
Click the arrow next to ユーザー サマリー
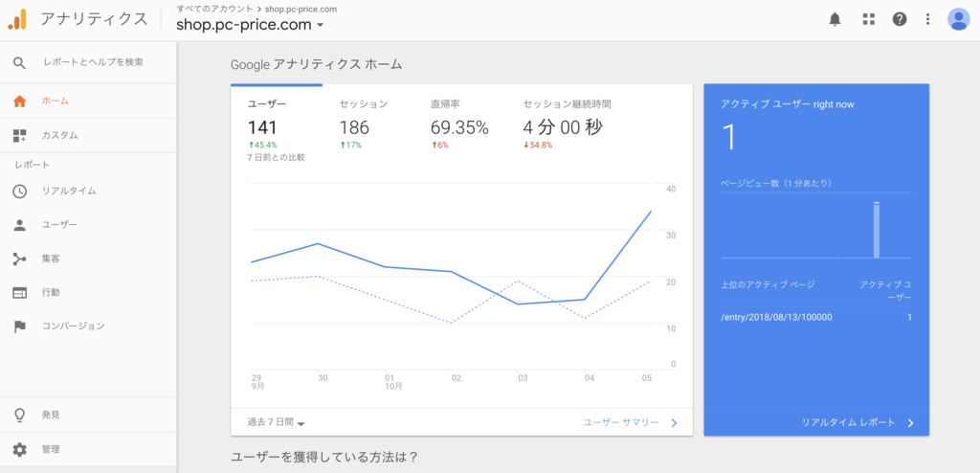pyautogui.click(x=674, y=423)
